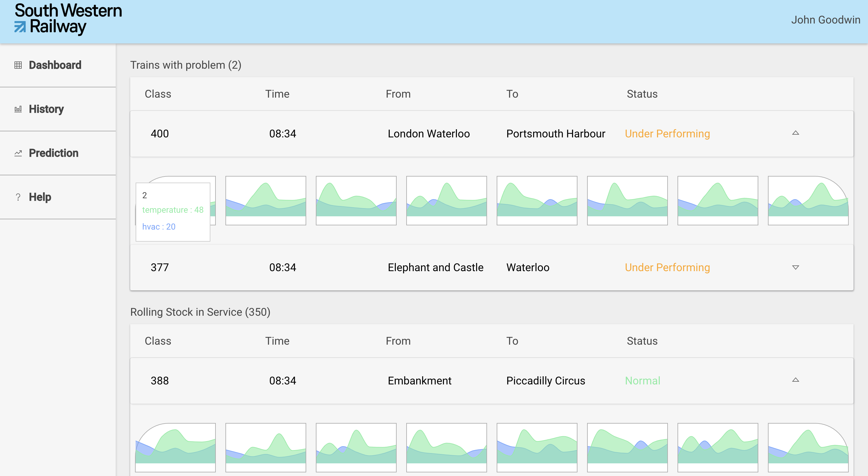This screenshot has height=476, width=868.
Task: Click the Help question mark icon
Action: coord(18,197)
